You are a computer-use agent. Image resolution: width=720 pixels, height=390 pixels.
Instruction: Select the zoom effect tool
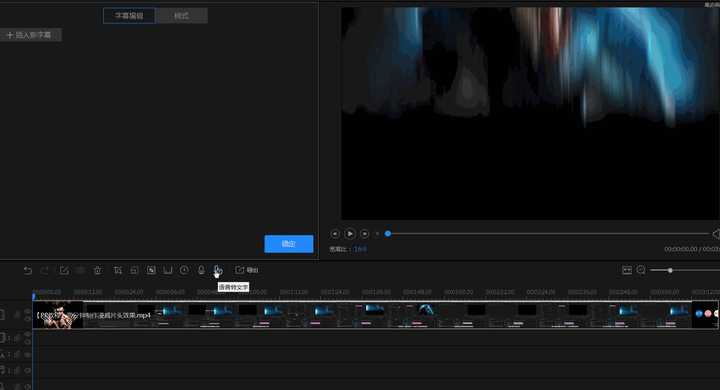[x=134, y=271]
